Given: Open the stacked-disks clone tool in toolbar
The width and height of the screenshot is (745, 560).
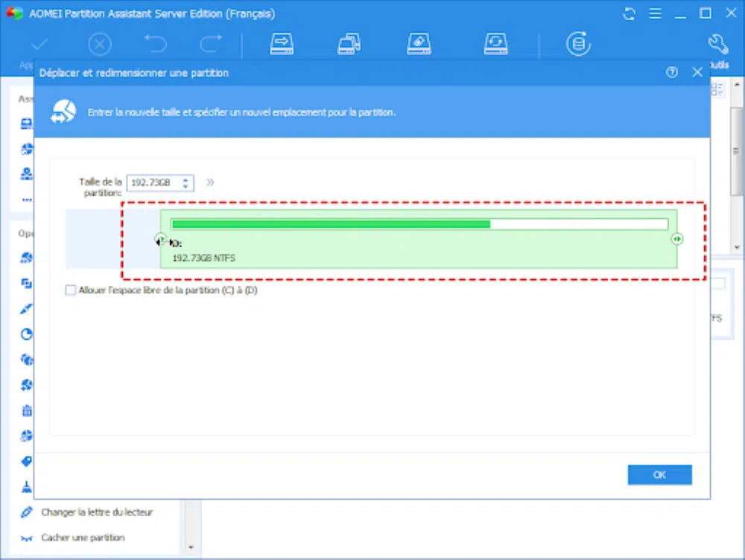Looking at the screenshot, I should 349,44.
